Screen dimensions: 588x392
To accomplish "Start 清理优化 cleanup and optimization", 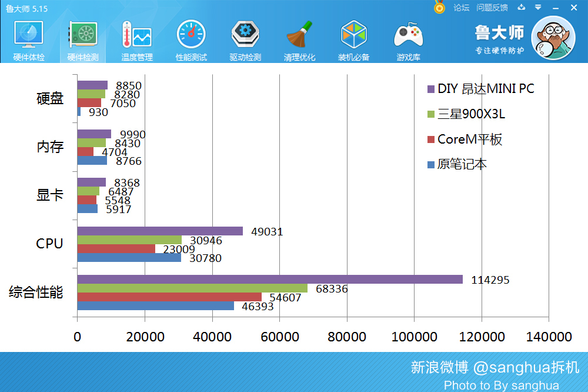I will point(299,38).
